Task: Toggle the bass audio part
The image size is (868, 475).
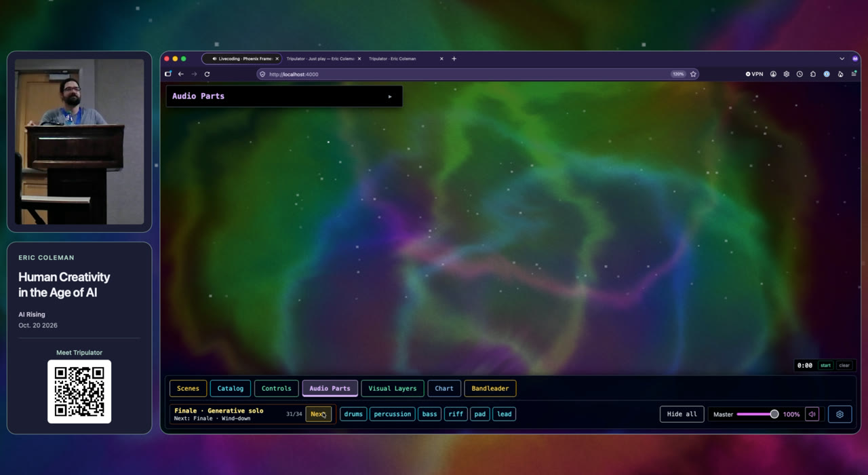Action: point(429,414)
